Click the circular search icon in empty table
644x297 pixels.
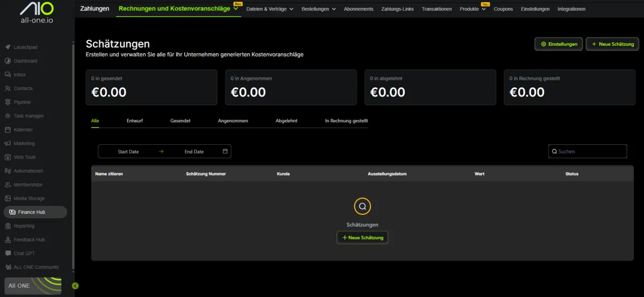click(x=362, y=206)
